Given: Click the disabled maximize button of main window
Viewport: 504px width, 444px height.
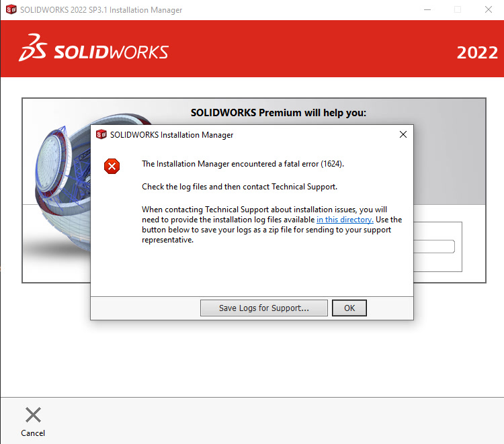Looking at the screenshot, I should [x=458, y=9].
